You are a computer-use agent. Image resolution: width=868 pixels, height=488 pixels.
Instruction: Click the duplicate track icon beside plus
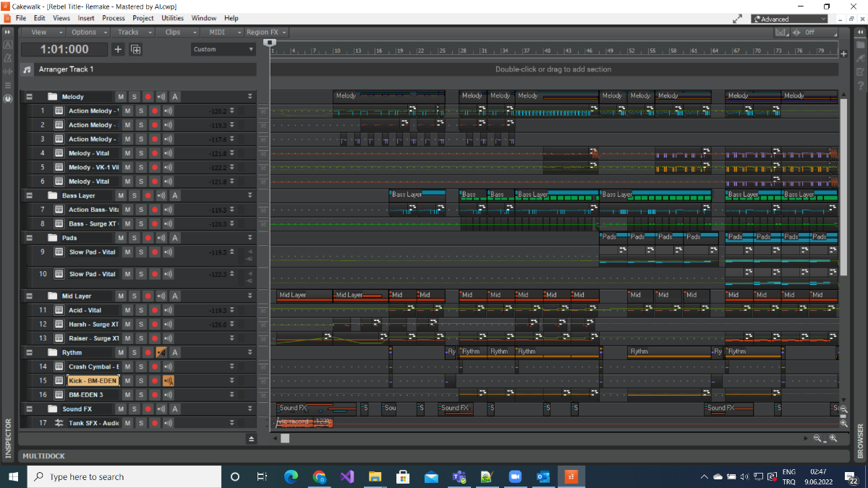tap(135, 49)
